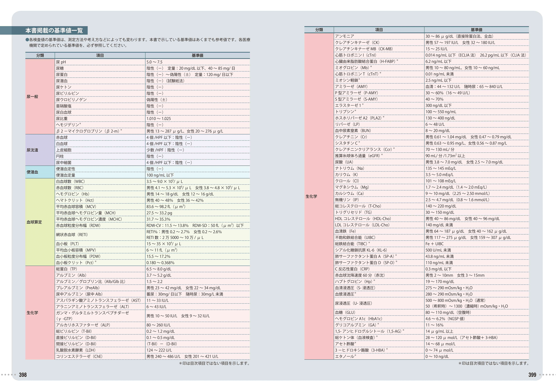This screenshot has width=556, height=392.
Task: Select the 尿一般 category cell
Action: [40, 96]
